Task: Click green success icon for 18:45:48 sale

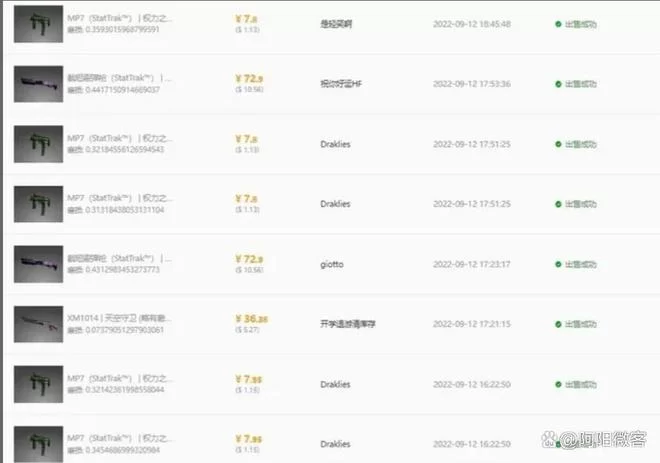Action: pyautogui.click(x=558, y=22)
